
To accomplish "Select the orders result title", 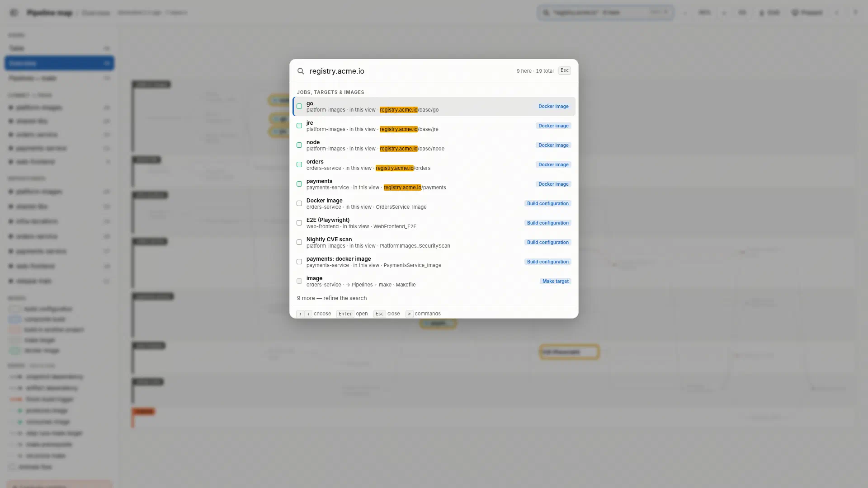I will (315, 162).
